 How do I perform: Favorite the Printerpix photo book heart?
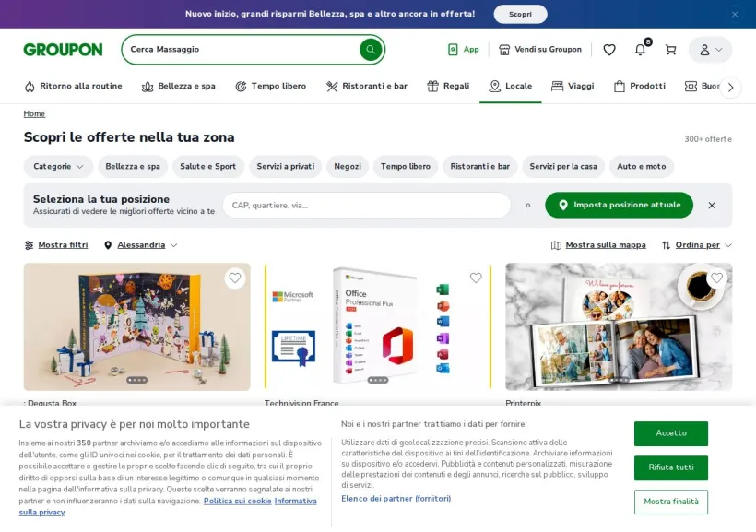(717, 278)
